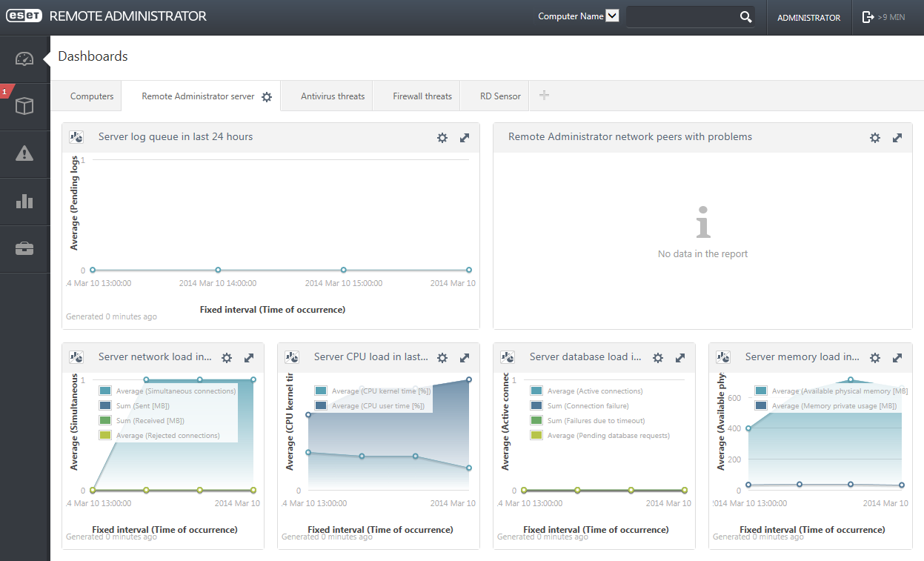Add a new dashboard with plus icon
This screenshot has width=924, height=561.
pyautogui.click(x=544, y=95)
